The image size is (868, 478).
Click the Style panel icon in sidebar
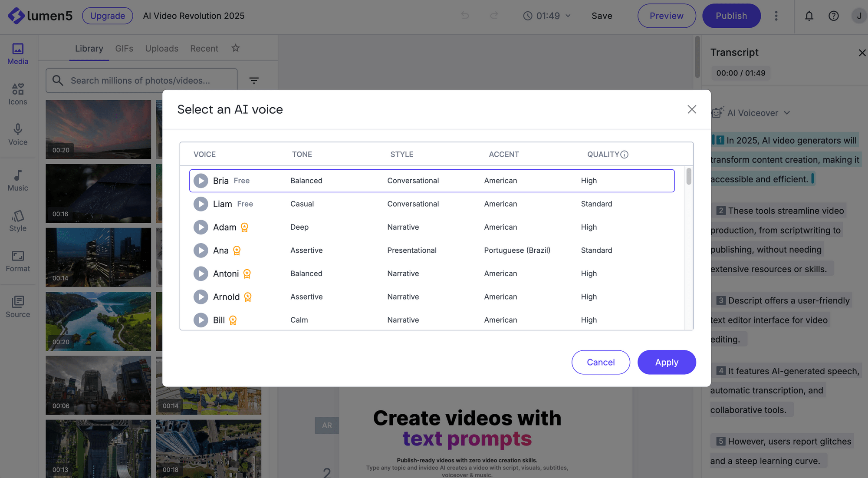(x=18, y=221)
